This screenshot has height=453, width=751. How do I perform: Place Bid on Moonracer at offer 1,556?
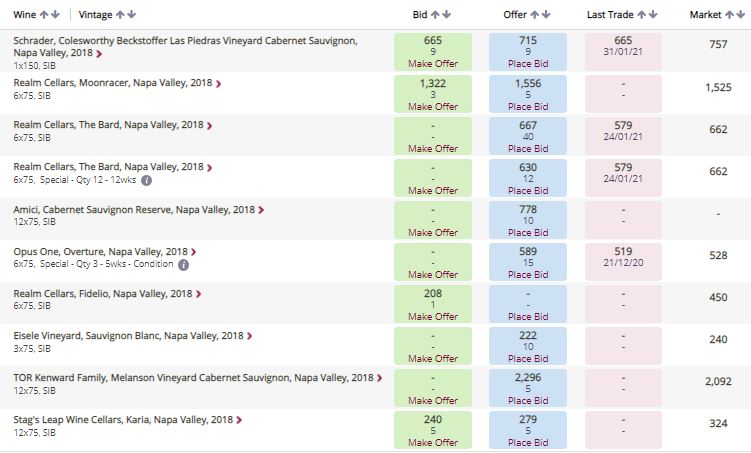tap(528, 106)
